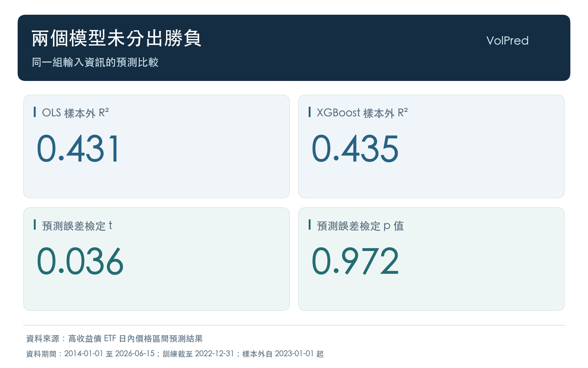
Task: Click the 資料來源 footnote line
Action: tap(115, 339)
